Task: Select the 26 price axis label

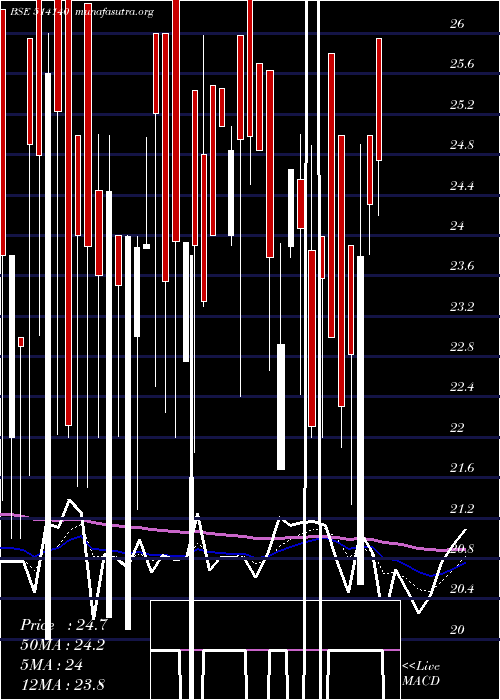Action: (457, 24)
